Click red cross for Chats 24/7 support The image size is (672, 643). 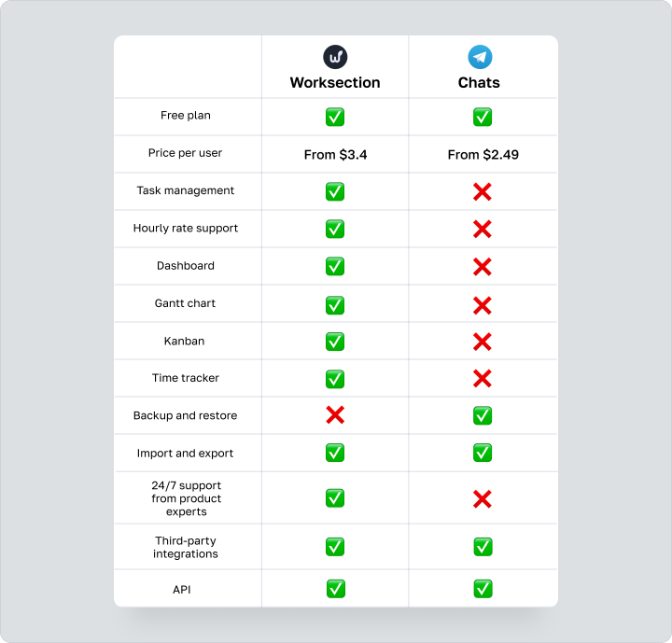click(482, 499)
